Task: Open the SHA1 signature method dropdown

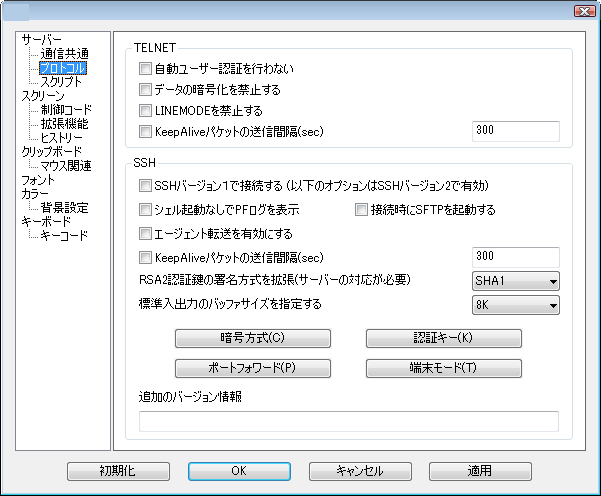Action: (515, 281)
